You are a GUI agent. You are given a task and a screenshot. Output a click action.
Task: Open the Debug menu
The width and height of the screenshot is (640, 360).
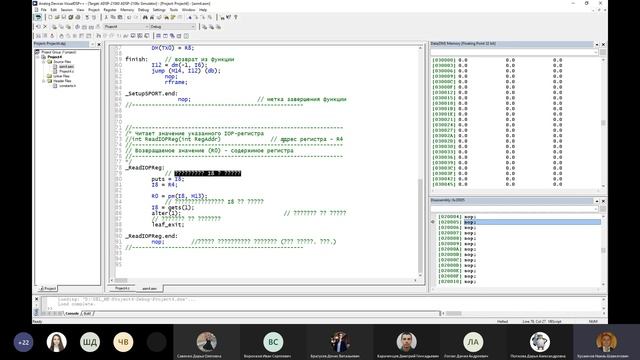pos(143,10)
